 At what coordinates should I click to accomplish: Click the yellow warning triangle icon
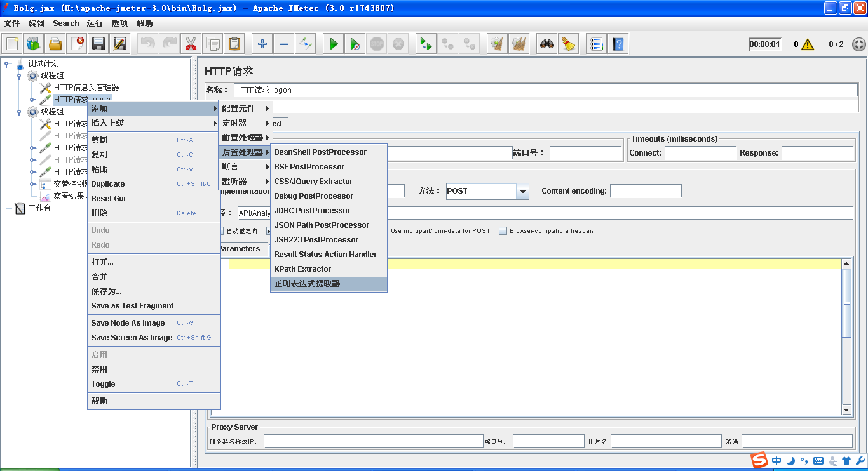[x=808, y=44]
